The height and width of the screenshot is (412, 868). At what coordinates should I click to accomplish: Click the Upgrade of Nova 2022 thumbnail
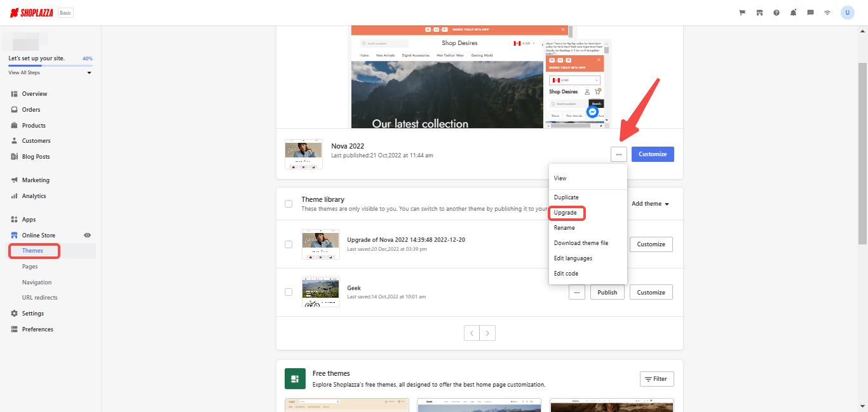321,244
